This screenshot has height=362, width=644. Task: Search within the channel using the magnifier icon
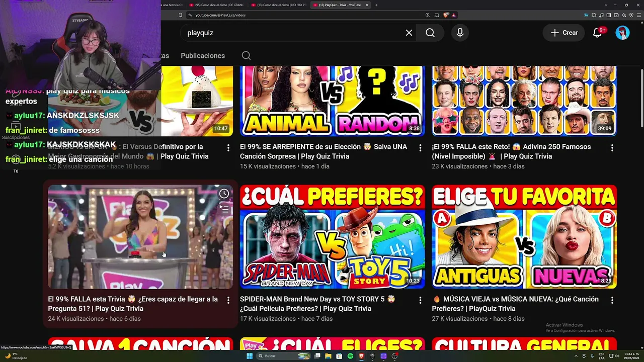[246, 56]
